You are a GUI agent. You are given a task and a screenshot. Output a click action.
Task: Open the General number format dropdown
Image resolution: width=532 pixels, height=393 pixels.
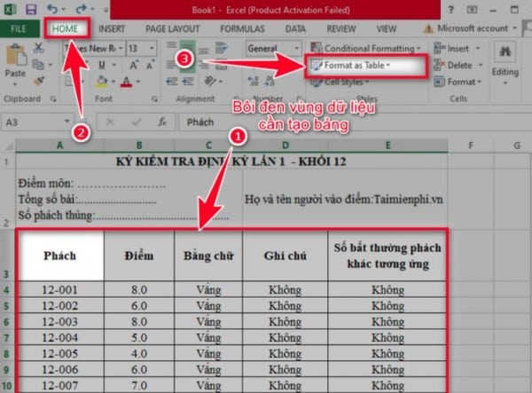tap(296, 49)
